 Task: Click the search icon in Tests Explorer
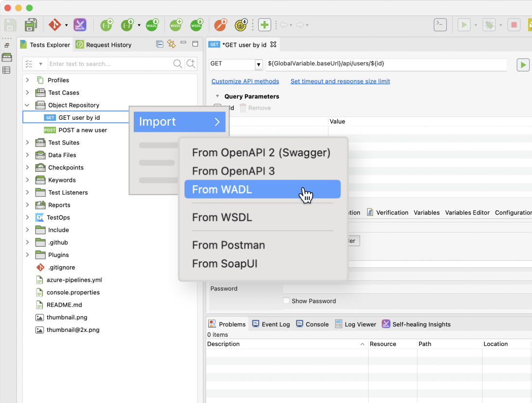click(177, 64)
